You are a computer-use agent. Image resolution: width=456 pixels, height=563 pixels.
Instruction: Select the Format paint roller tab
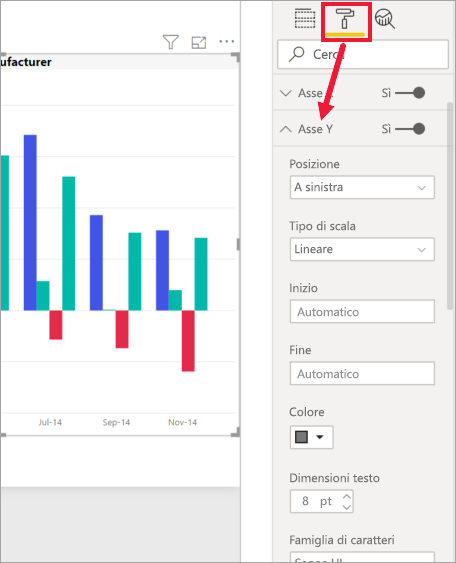(345, 19)
